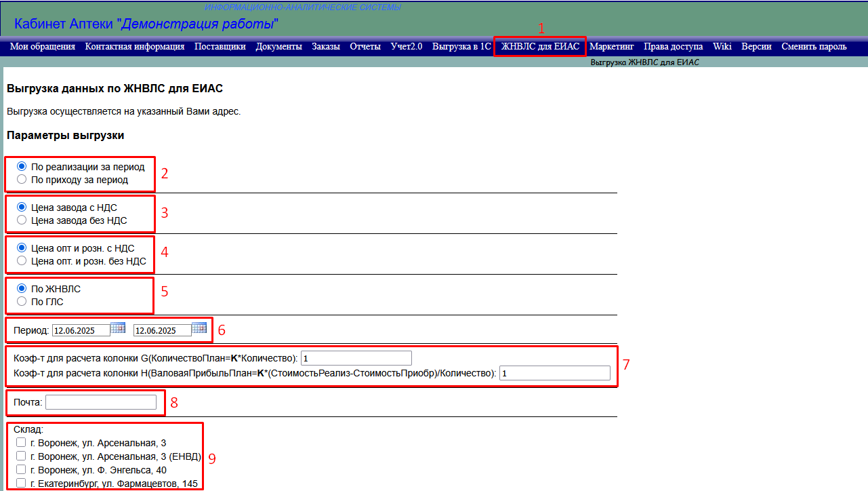This screenshot has width=868, height=491.
Task: Open the "Отчеты" menu item
Action: click(x=365, y=47)
